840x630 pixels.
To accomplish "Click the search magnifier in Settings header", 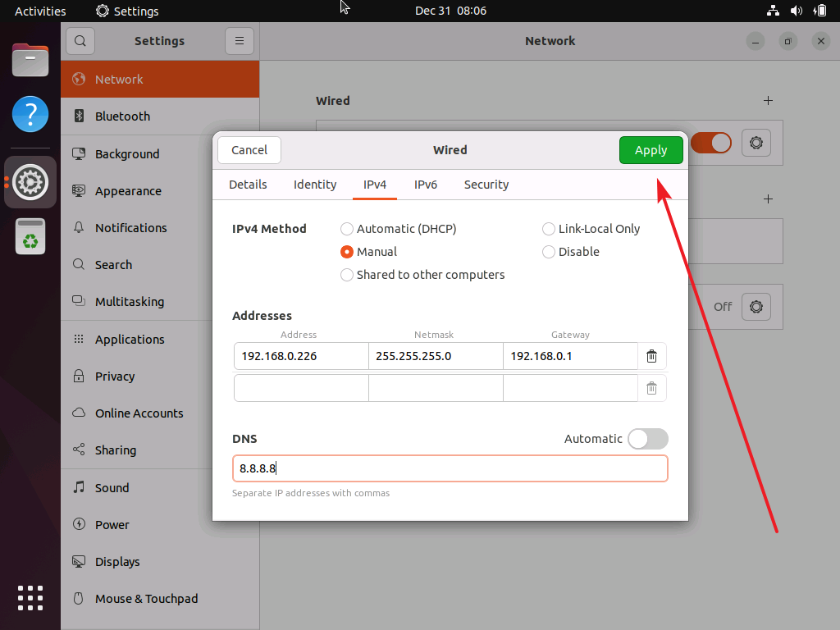I will pos(80,40).
